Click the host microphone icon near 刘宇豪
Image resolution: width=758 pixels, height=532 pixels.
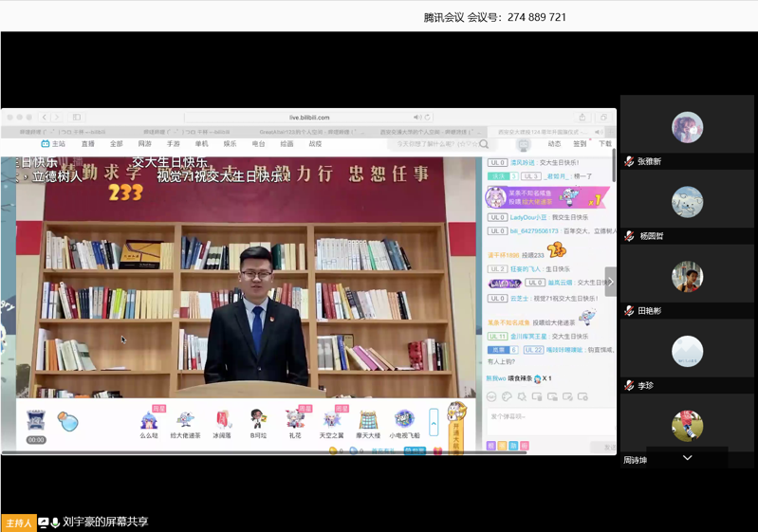coord(55,523)
